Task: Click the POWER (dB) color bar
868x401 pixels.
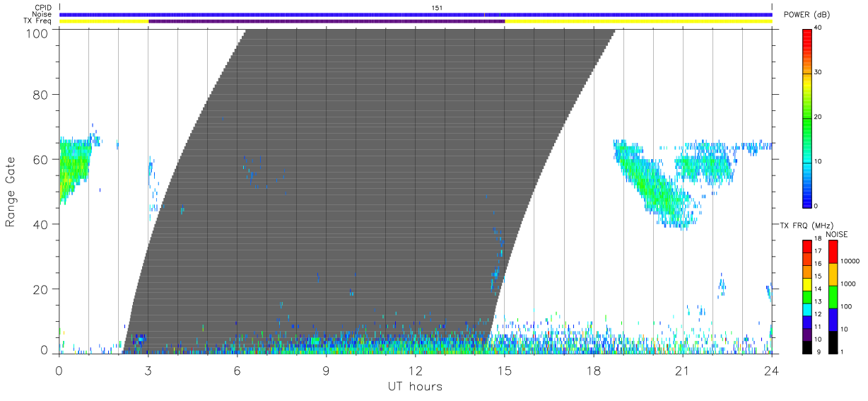Action: point(807,118)
